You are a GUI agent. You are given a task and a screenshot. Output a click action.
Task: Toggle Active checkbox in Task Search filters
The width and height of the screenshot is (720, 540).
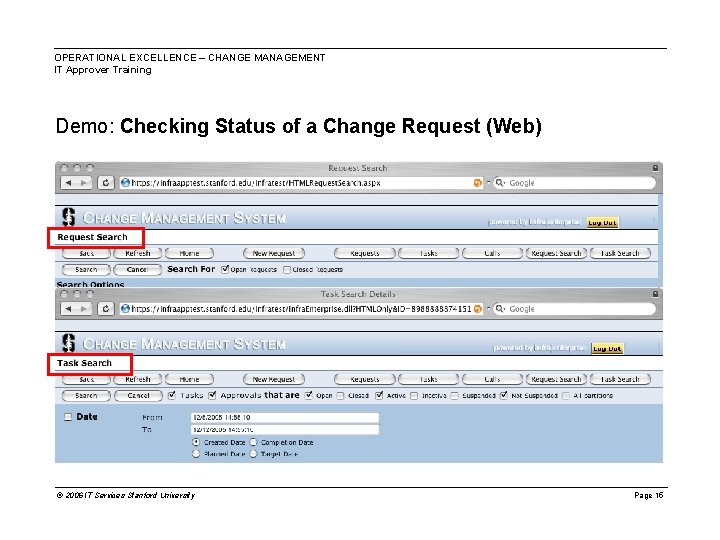point(379,395)
